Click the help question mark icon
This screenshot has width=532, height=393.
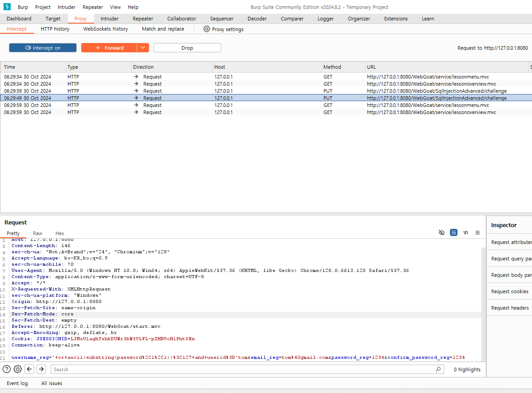[x=7, y=369]
